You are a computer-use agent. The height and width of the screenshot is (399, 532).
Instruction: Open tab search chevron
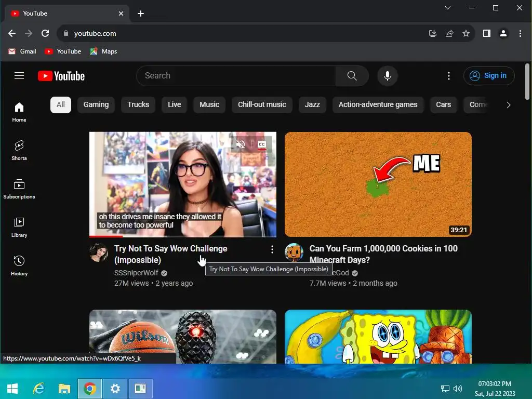448,8
